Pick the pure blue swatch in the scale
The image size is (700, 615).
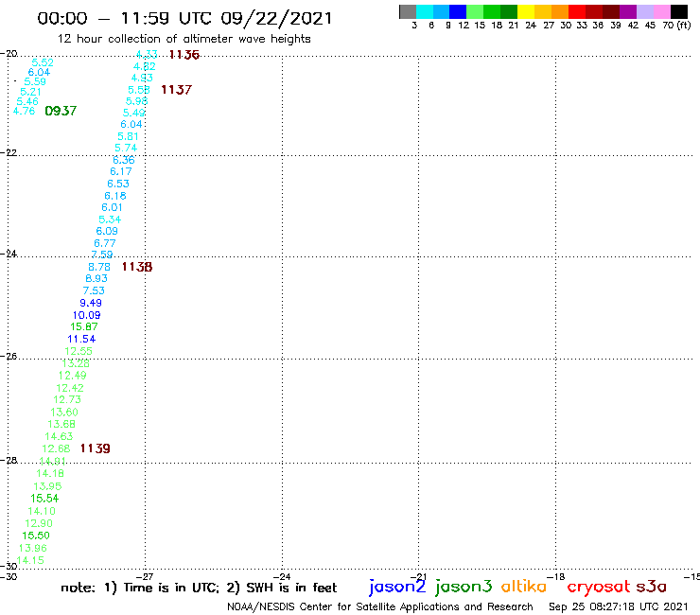(x=458, y=11)
